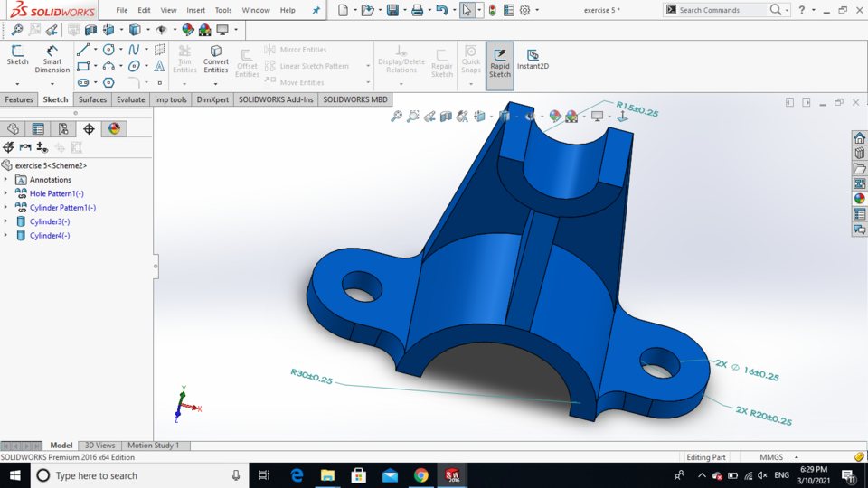
Task: Select the 2X R20±0.25 annotation
Action: [763, 416]
